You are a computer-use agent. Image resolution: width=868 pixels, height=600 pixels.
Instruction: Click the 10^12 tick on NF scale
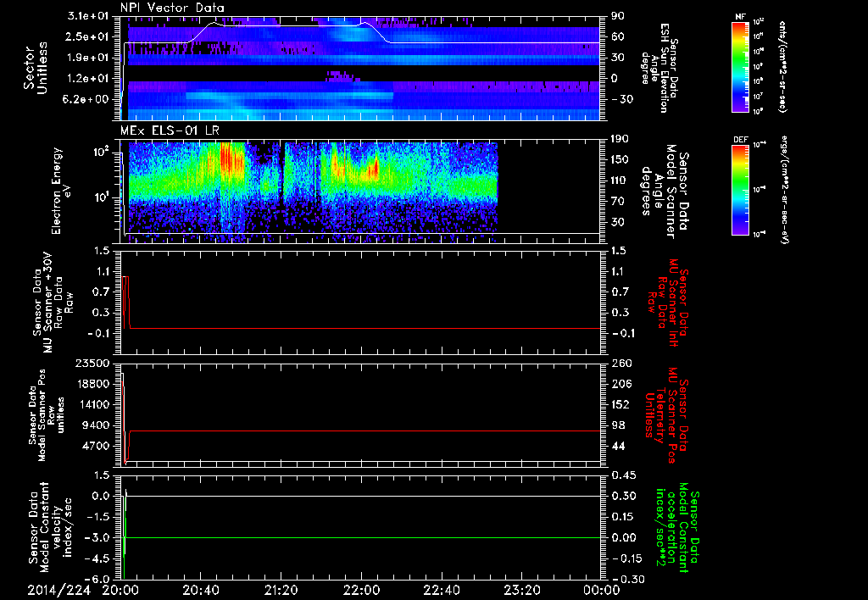point(759,22)
